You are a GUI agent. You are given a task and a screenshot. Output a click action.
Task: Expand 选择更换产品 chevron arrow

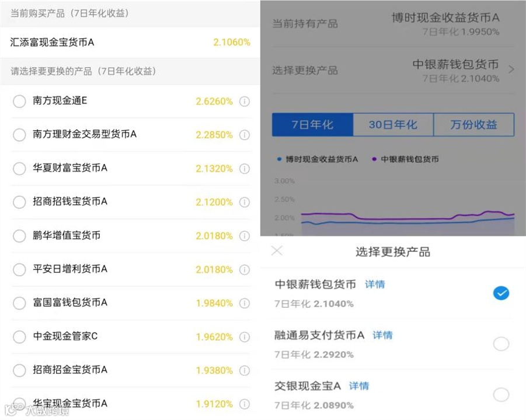[x=511, y=70]
